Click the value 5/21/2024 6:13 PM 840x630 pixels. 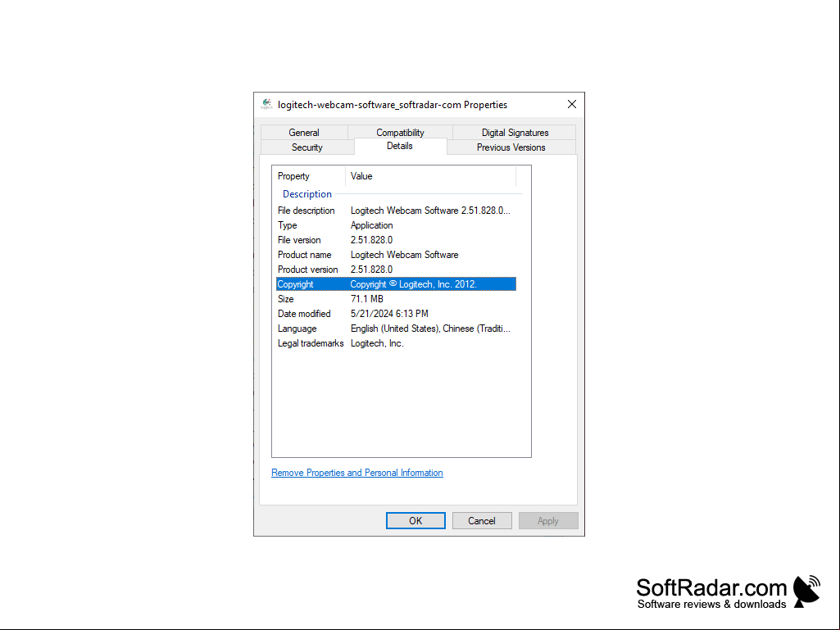[389, 314]
